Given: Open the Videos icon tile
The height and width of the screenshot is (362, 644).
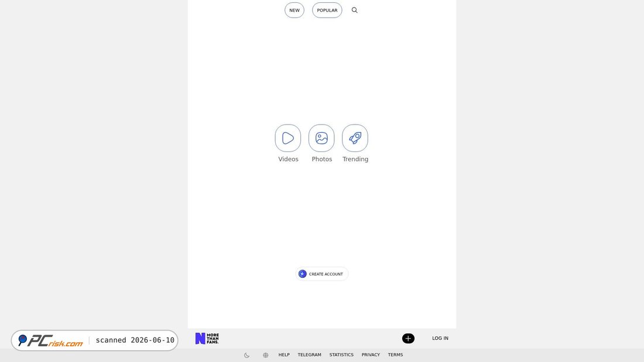Looking at the screenshot, I should click(x=288, y=138).
